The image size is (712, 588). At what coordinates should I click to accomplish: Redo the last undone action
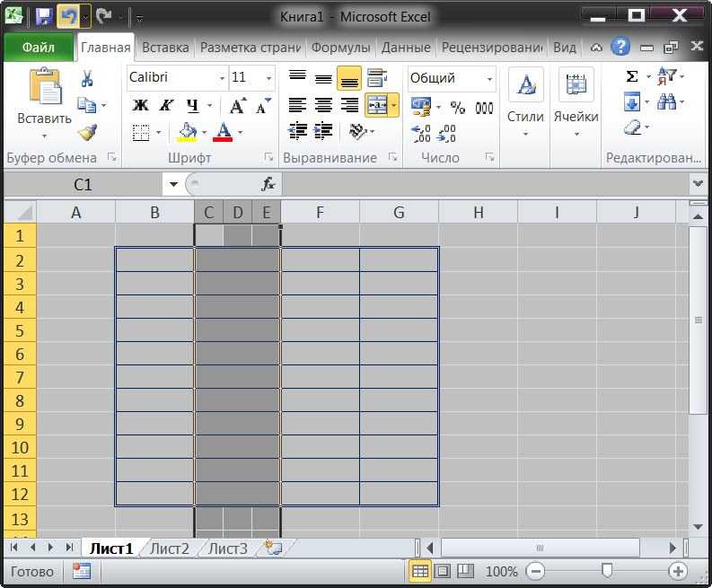point(104,16)
